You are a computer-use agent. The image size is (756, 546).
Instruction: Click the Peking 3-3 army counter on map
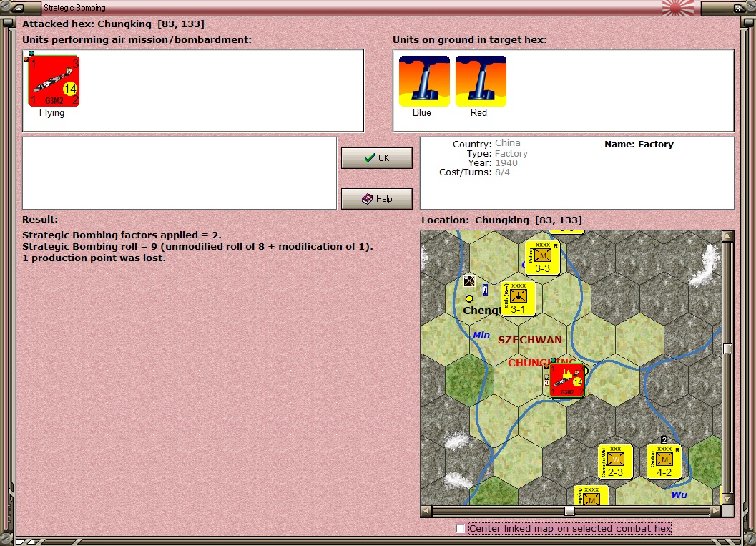[x=542, y=258]
